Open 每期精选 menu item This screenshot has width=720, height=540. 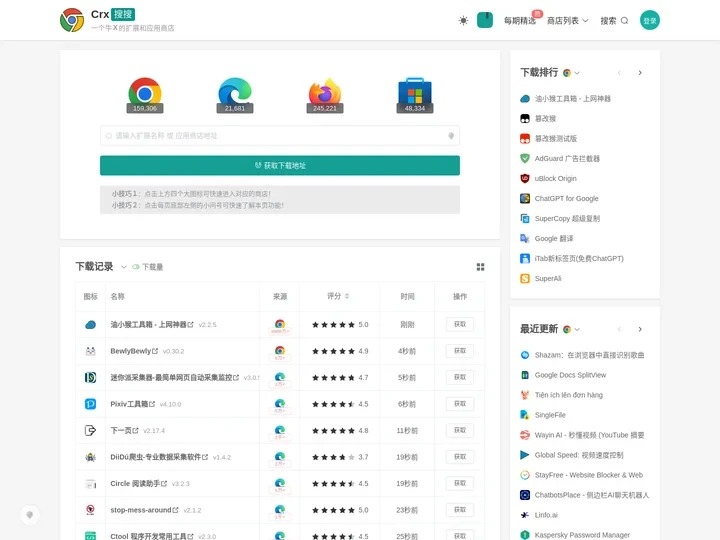pyautogui.click(x=520, y=21)
